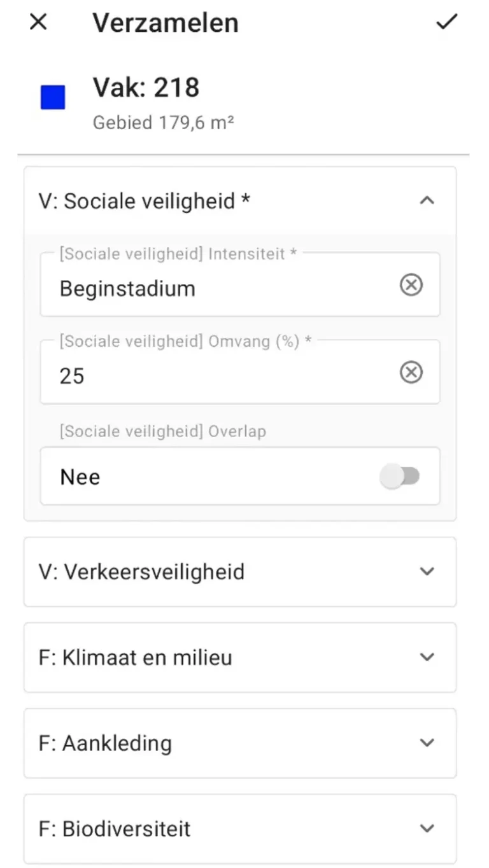This screenshot has height=868, width=489.
Task: Open the V: Verkeersveiligheid section title
Action: (141, 571)
